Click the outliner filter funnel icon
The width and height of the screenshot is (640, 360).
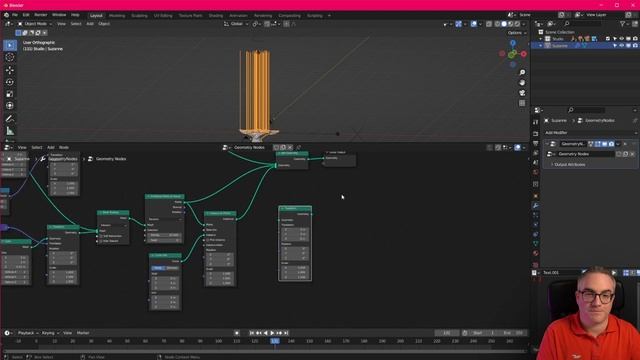[x=622, y=24]
